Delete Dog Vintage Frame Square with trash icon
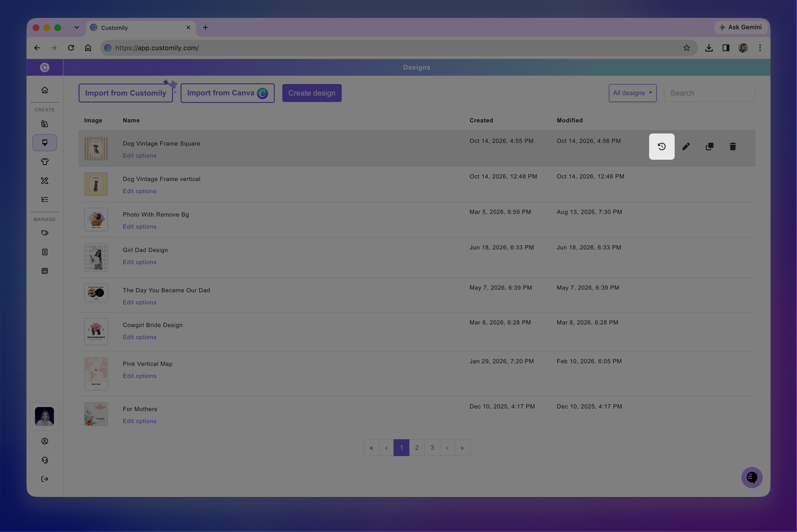The image size is (797, 532). coord(733,146)
